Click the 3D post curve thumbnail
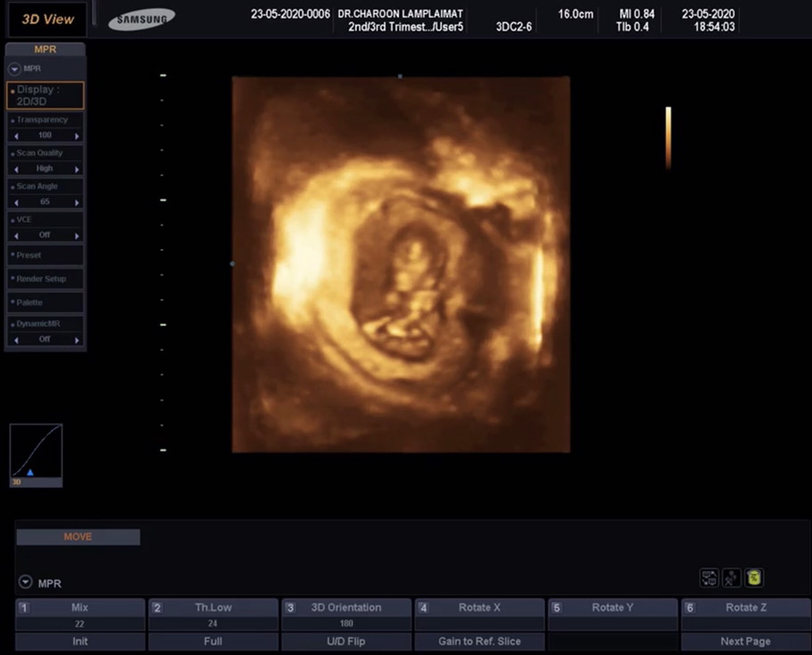 36,455
